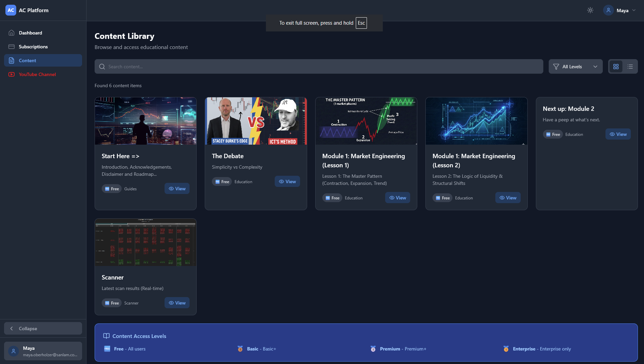This screenshot has height=364, width=644.
Task: Click 'Latest scan results (Real-time)' text
Action: tap(132, 288)
